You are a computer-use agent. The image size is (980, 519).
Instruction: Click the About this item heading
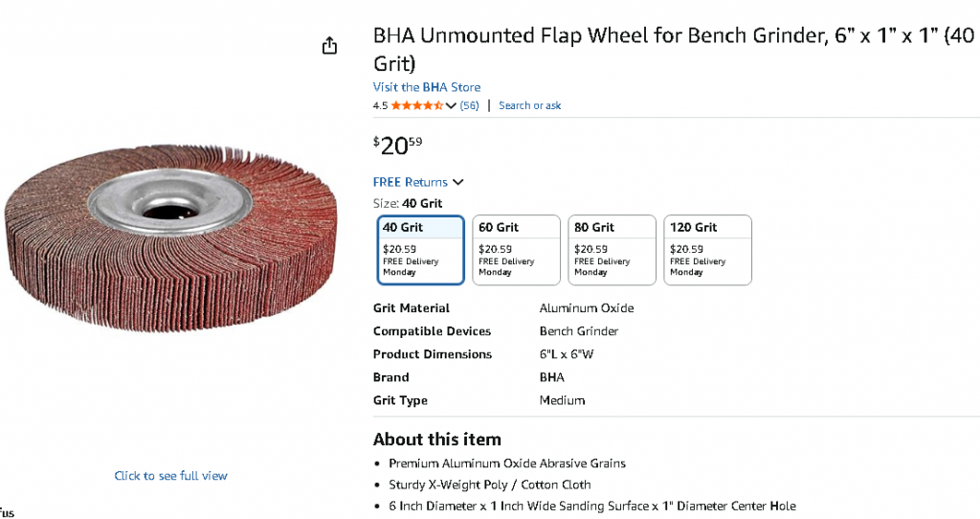[437, 440]
